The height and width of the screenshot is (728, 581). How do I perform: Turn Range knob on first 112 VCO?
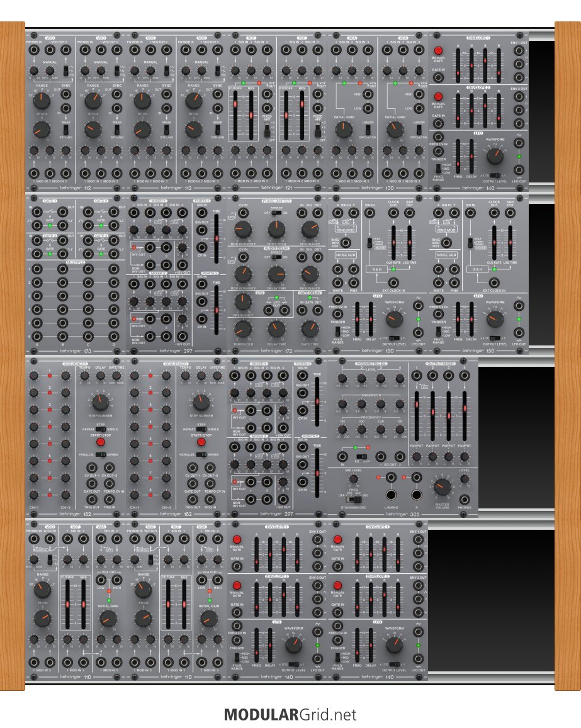(42, 100)
